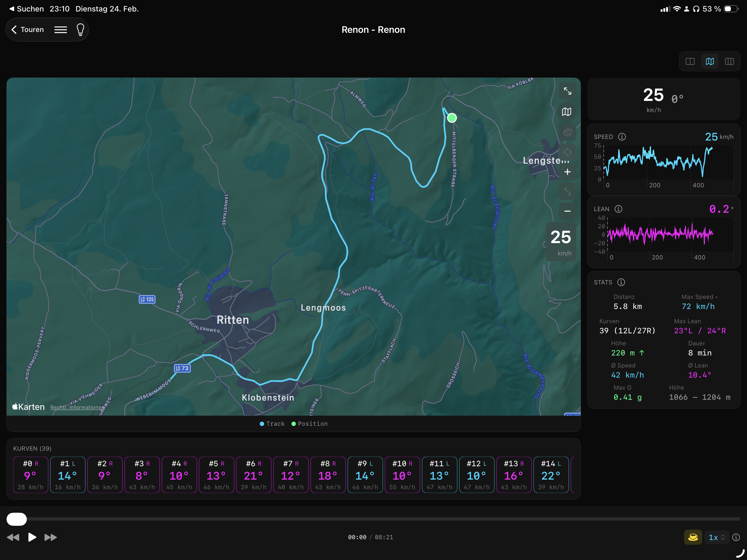Go back to Touren list

28,30
